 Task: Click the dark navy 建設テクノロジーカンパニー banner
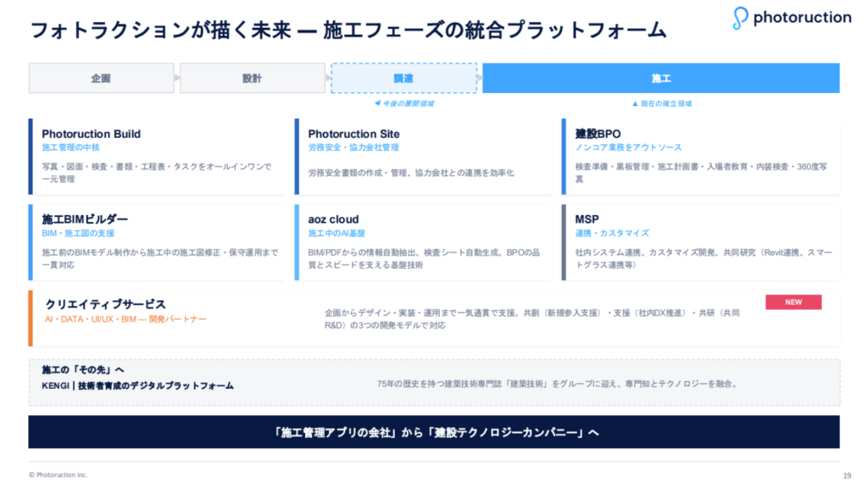tap(434, 432)
